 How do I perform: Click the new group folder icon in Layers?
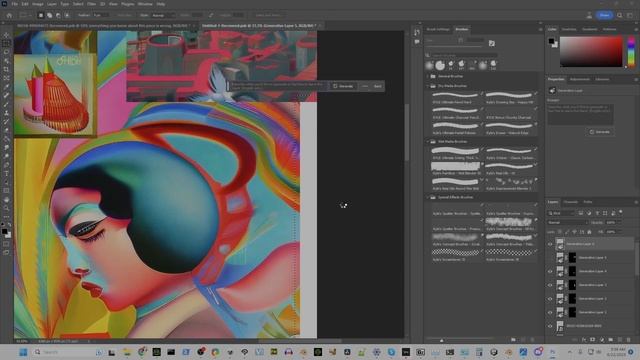coord(611,340)
